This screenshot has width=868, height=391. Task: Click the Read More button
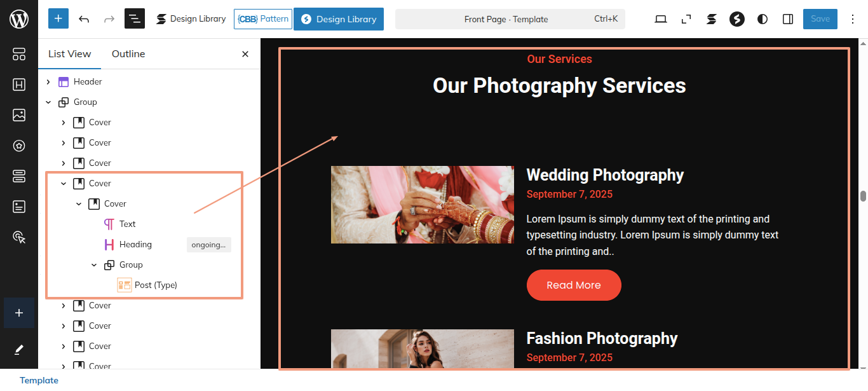[574, 285]
